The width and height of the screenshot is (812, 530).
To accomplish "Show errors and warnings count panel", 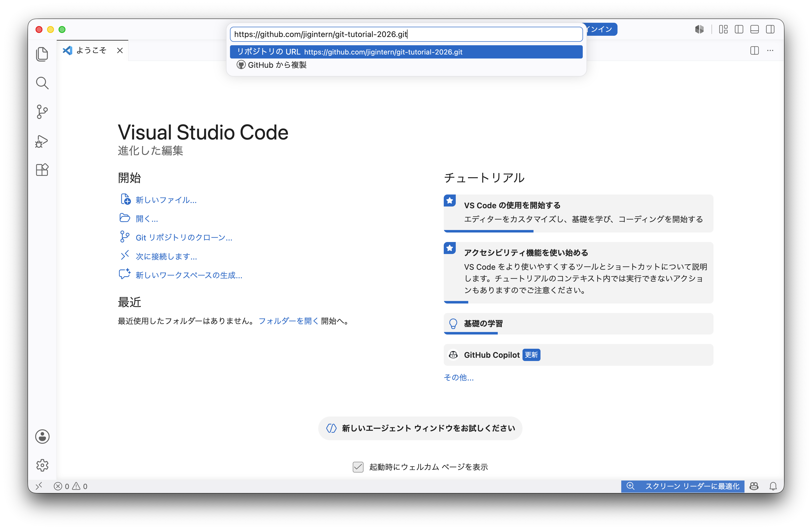I will coord(70,486).
